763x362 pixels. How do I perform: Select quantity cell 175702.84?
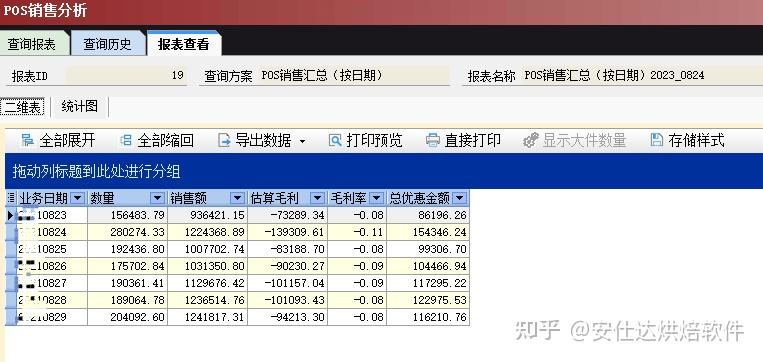click(x=127, y=266)
